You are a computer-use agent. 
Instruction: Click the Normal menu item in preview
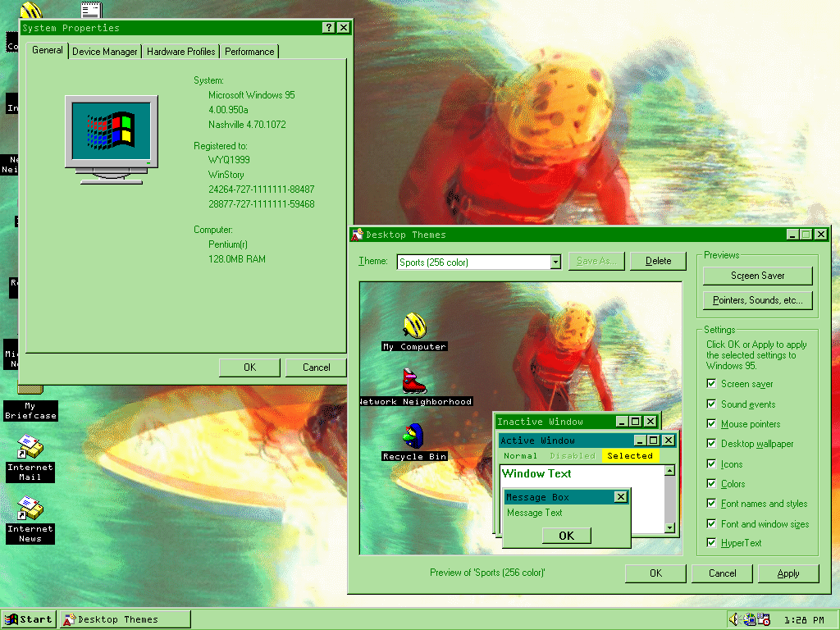tap(520, 456)
